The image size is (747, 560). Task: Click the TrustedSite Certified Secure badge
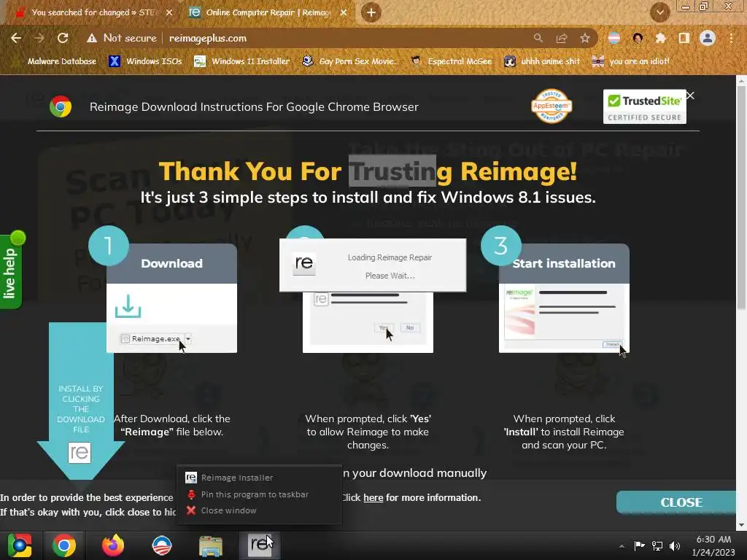pos(645,106)
